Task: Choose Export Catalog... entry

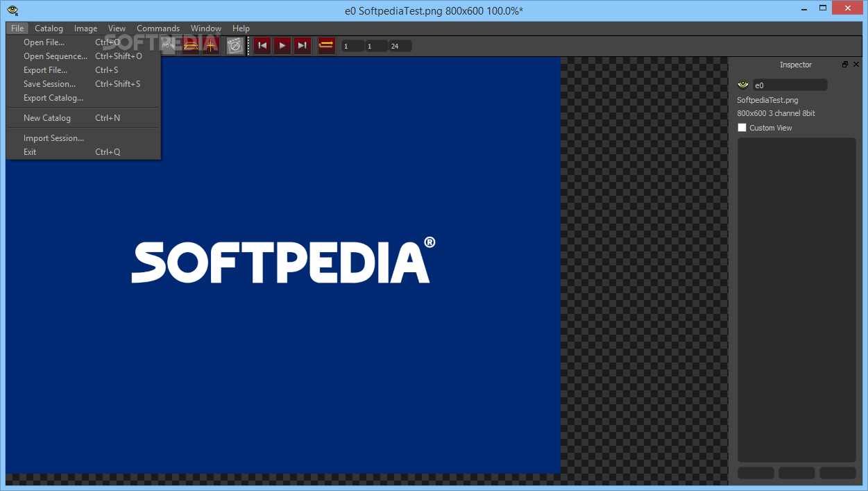Action: click(83, 98)
